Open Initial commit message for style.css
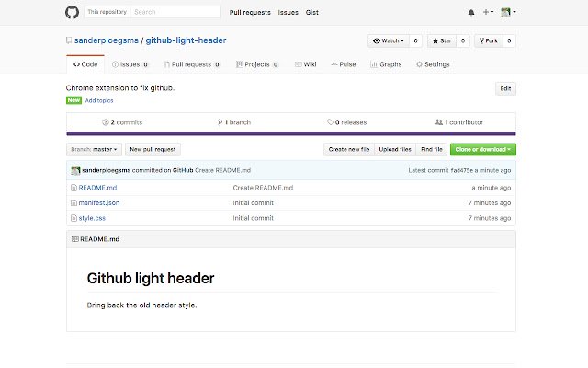588x368 pixels. (x=254, y=218)
